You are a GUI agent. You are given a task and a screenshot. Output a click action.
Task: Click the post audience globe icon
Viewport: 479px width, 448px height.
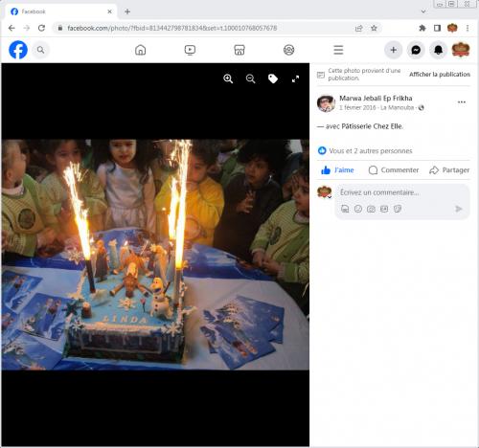pyautogui.click(x=422, y=108)
